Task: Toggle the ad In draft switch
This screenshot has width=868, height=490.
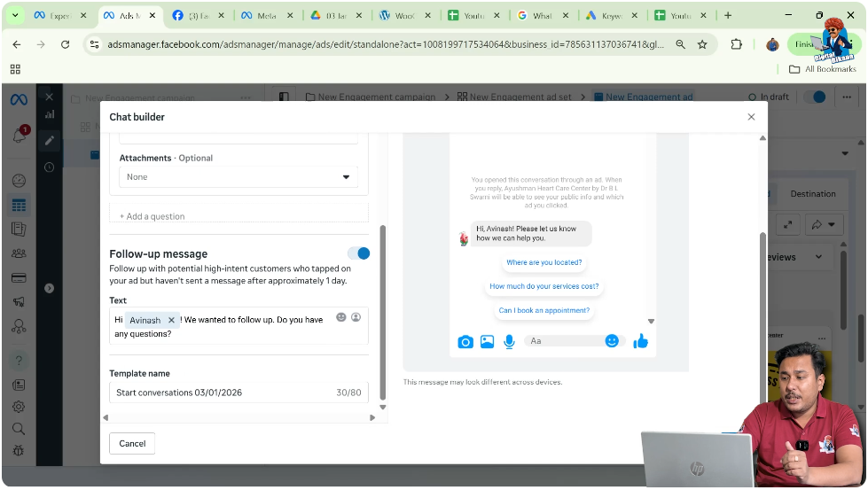Action: 815,97
